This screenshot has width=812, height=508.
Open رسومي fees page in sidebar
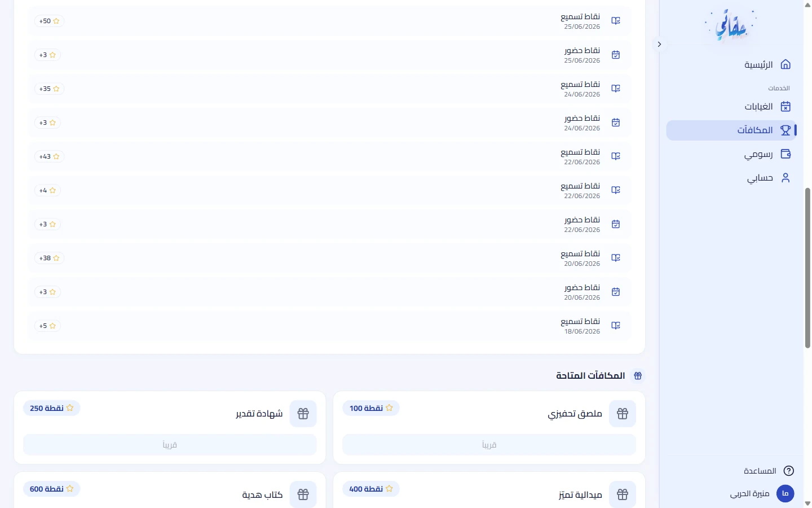tap(731, 154)
